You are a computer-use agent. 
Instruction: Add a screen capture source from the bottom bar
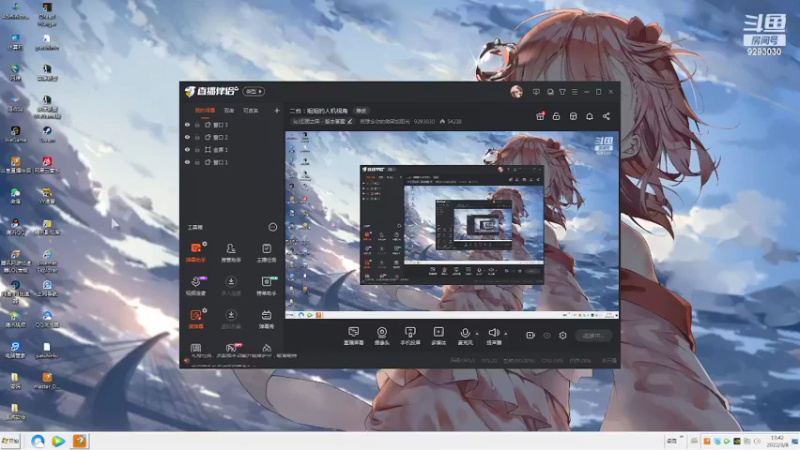click(x=354, y=336)
